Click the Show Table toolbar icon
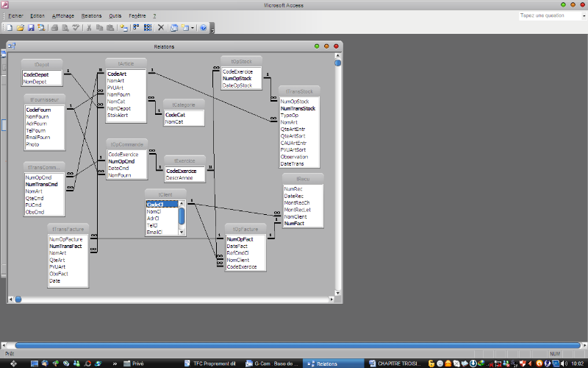 (x=124, y=28)
